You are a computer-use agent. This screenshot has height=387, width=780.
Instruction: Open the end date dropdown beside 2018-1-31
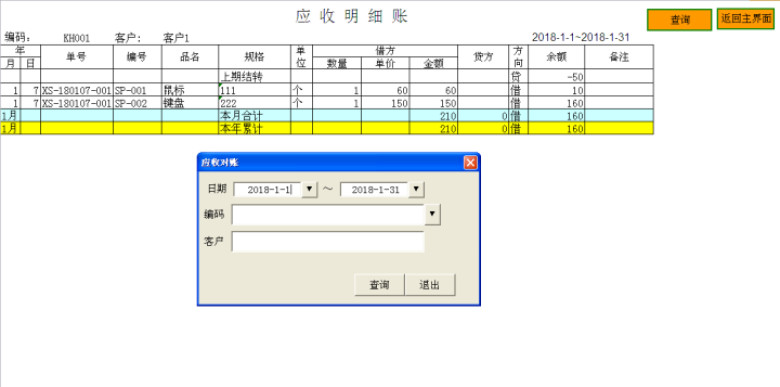416,189
